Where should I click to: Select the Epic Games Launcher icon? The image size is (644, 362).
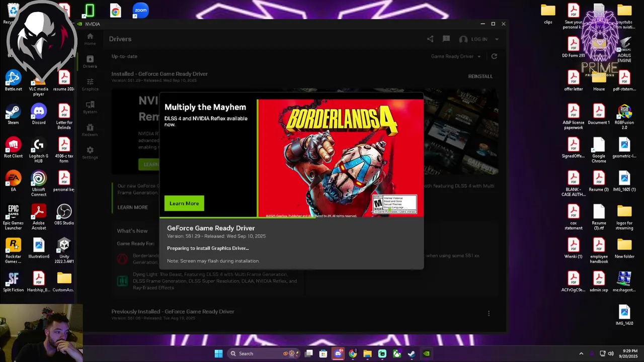[13, 217]
